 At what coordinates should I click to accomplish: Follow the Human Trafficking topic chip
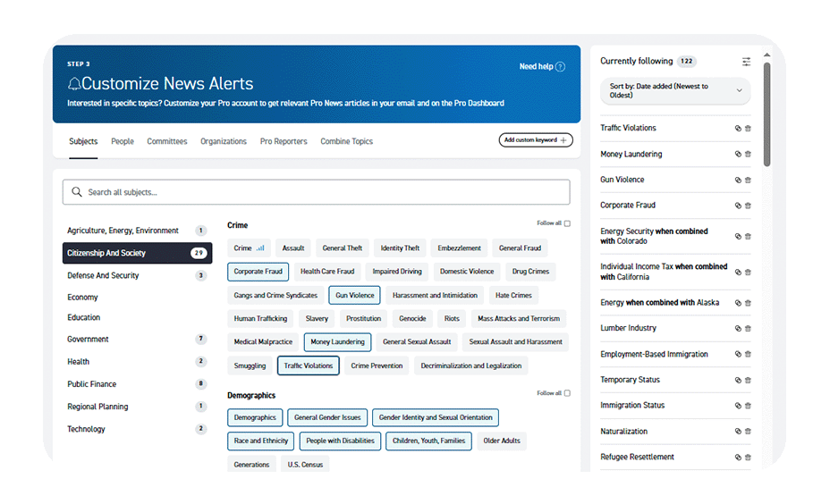[x=260, y=318]
